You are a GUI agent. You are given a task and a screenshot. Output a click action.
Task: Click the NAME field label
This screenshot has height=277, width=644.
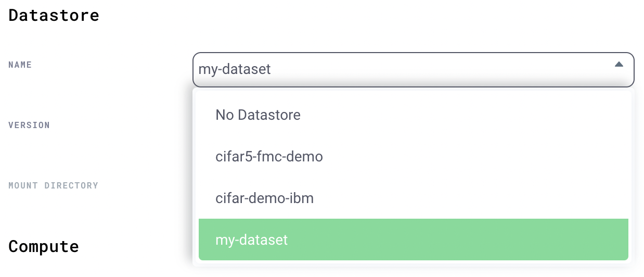[x=20, y=65]
